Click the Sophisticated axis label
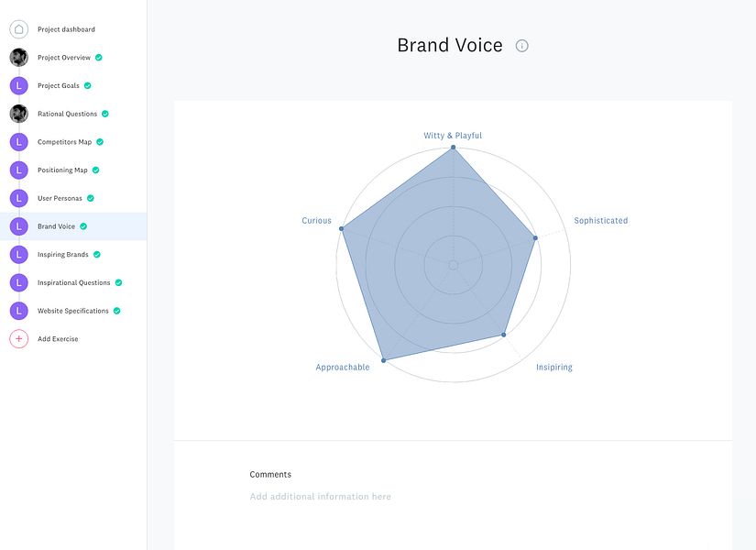 (x=600, y=221)
